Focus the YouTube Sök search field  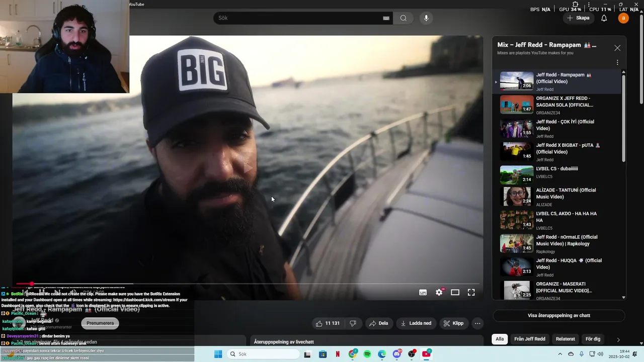299,18
